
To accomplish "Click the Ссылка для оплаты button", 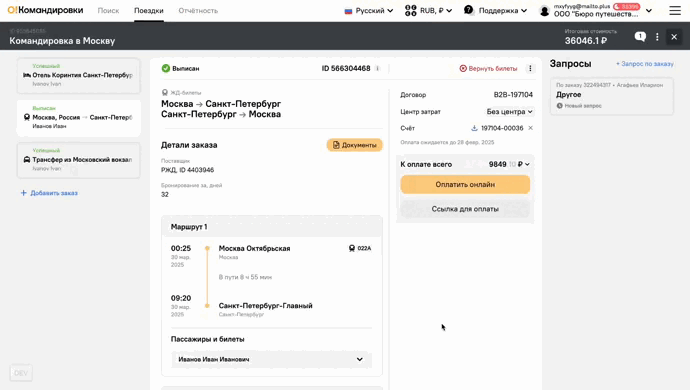I will [x=465, y=209].
